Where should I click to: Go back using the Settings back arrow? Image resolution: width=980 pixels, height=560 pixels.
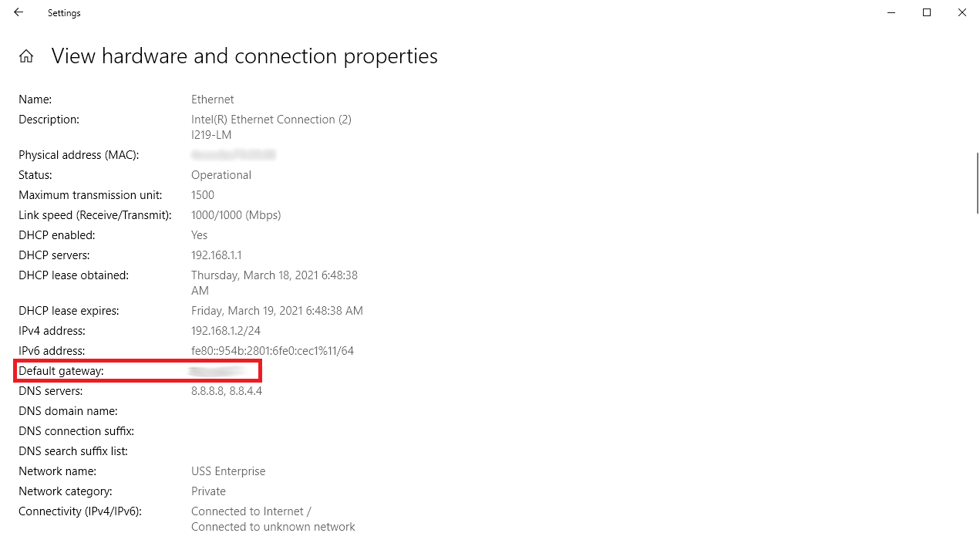point(19,12)
